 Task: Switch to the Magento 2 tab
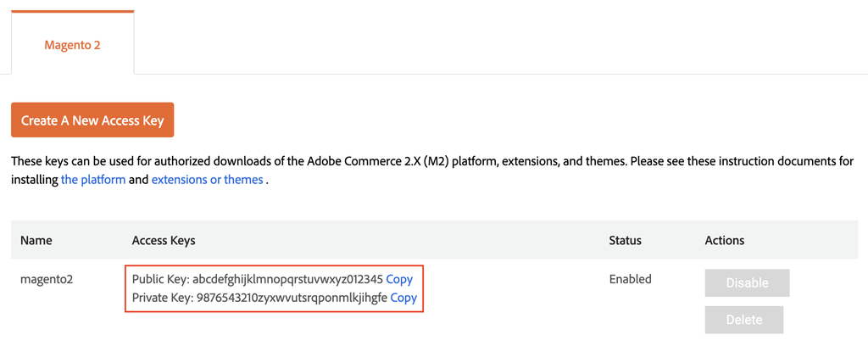tap(72, 45)
